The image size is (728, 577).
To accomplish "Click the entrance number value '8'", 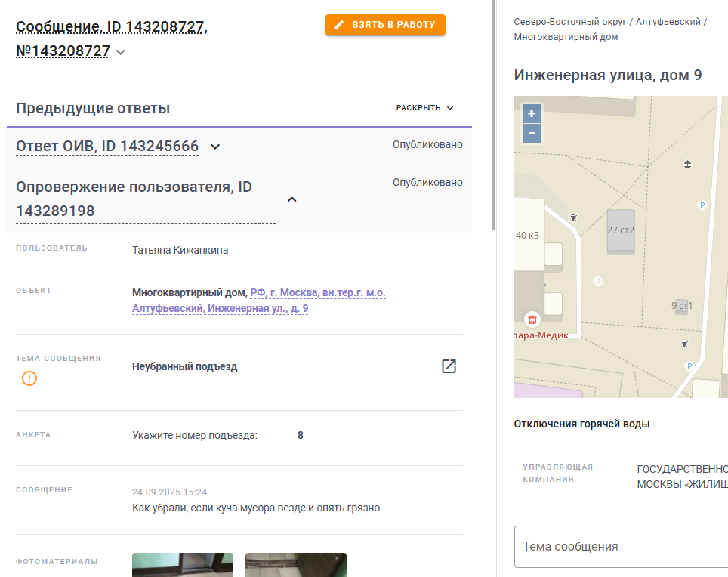I will [301, 436].
